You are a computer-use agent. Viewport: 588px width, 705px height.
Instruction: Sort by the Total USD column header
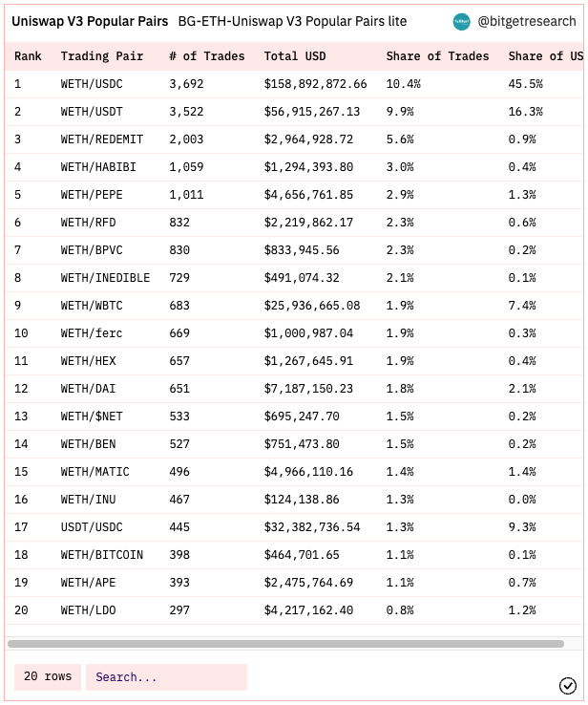click(295, 56)
